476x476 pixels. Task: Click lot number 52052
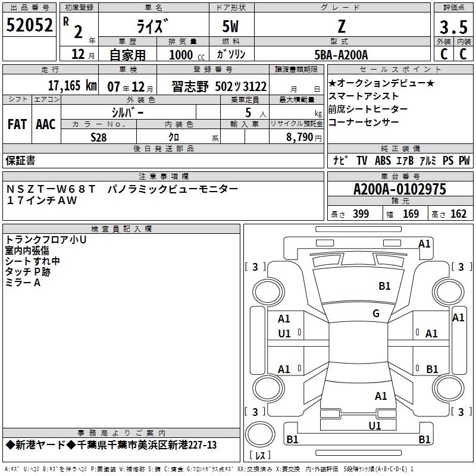pyautogui.click(x=29, y=25)
